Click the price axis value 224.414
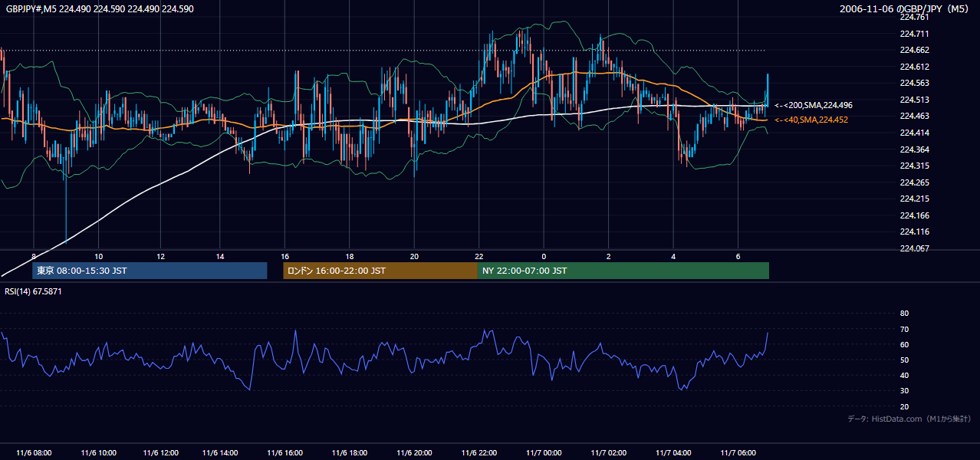Image resolution: width=980 pixels, height=460 pixels. point(914,133)
